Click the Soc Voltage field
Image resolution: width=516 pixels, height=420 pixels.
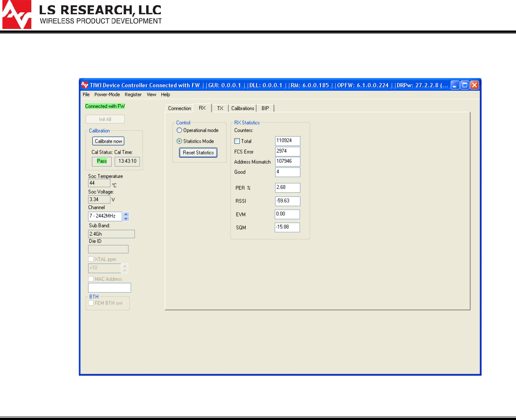[x=99, y=200]
